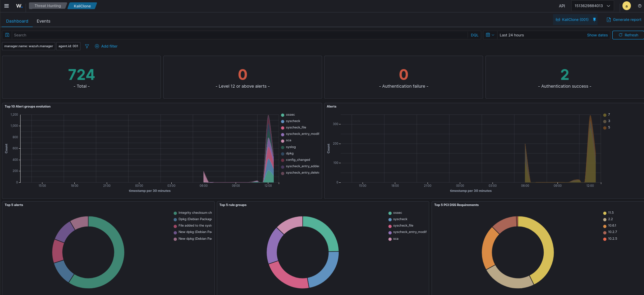Open the hamburger navigation menu
This screenshot has width=644, height=295.
6,6
